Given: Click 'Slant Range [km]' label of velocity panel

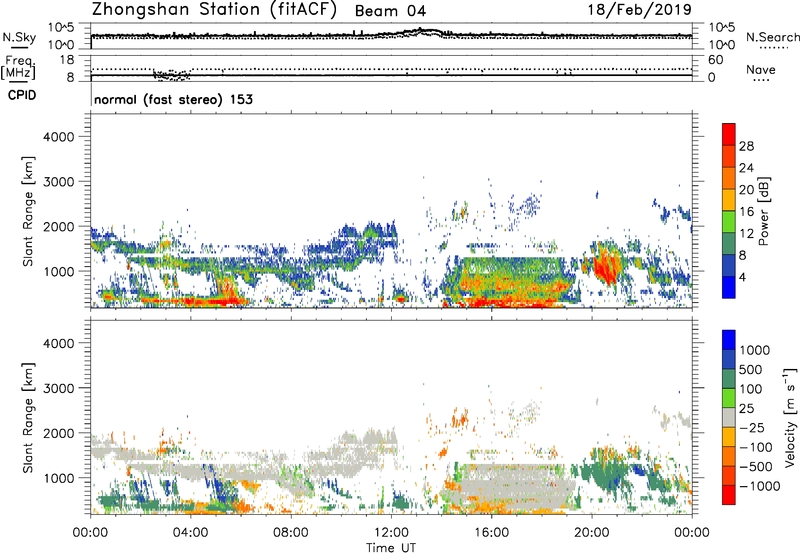Looking at the screenshot, I should click(x=28, y=418).
